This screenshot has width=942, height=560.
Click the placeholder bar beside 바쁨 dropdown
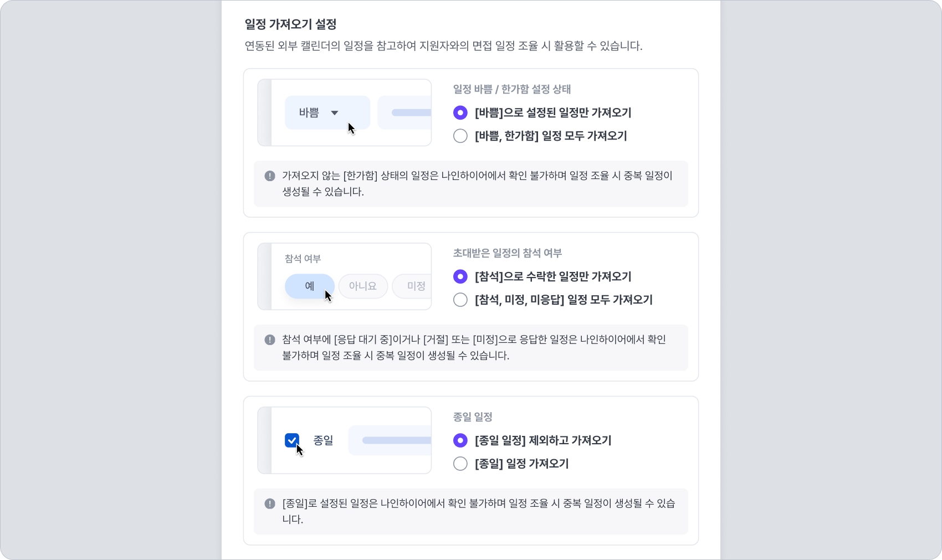[411, 113]
